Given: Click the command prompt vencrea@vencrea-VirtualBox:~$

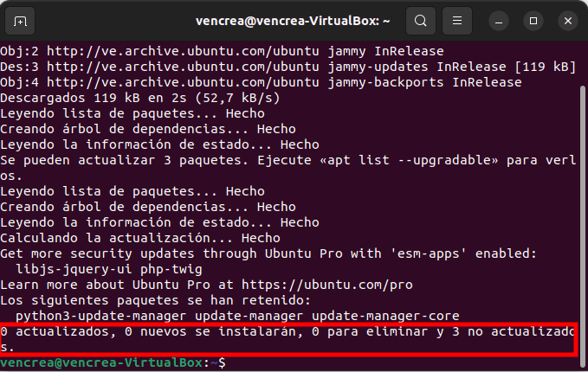Looking at the screenshot, I should pos(113,362).
